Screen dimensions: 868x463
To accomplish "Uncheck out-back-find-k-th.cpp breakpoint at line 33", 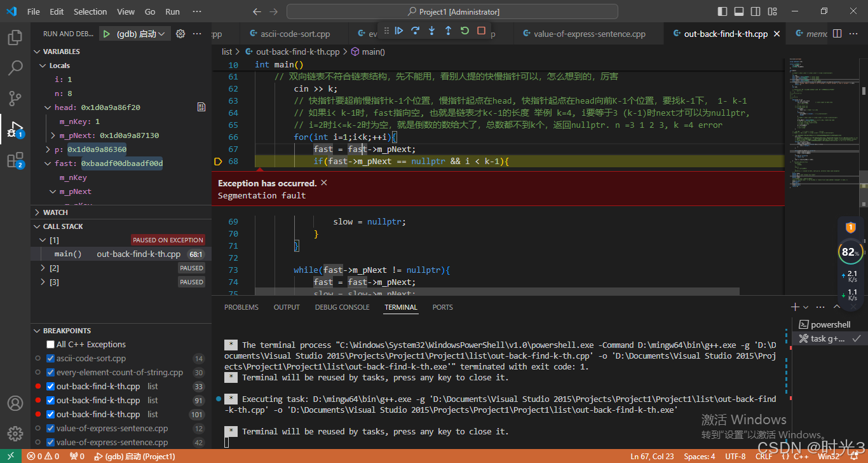I will point(50,386).
